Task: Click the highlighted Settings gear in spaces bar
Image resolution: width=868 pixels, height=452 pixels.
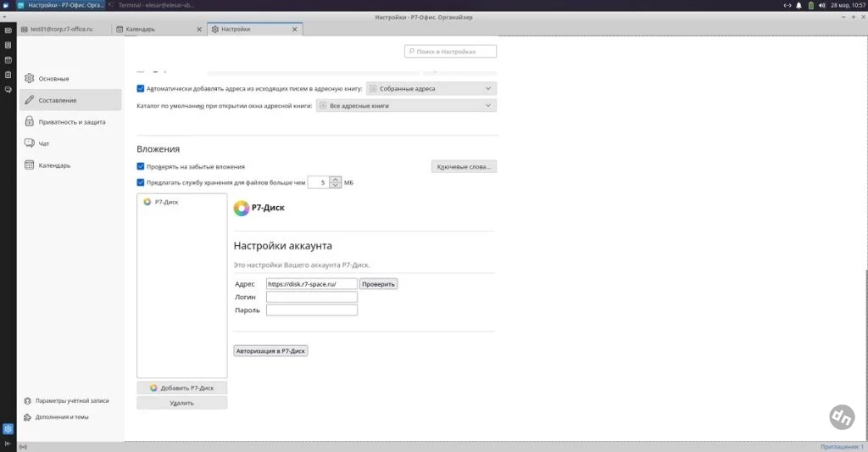Action: tap(8, 429)
